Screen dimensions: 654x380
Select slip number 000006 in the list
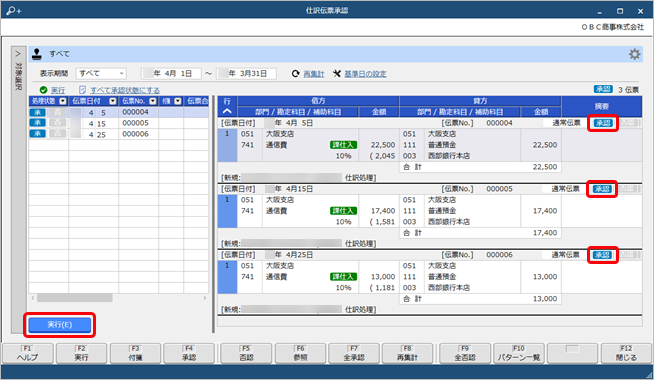coord(136,133)
